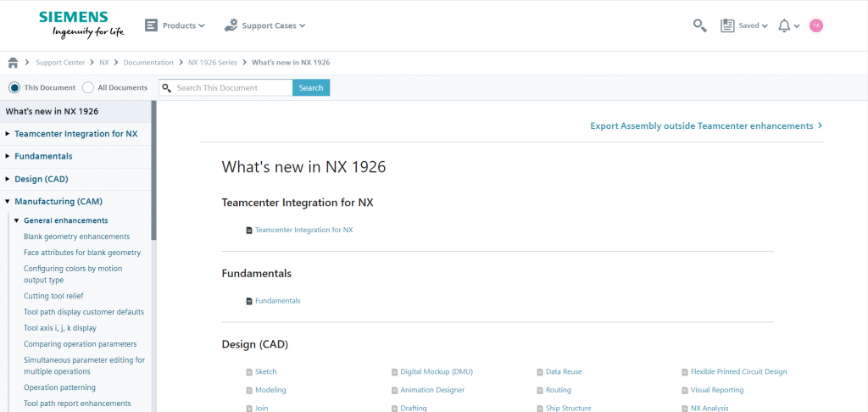
Task: Open the notifications bell icon
Action: tap(784, 25)
